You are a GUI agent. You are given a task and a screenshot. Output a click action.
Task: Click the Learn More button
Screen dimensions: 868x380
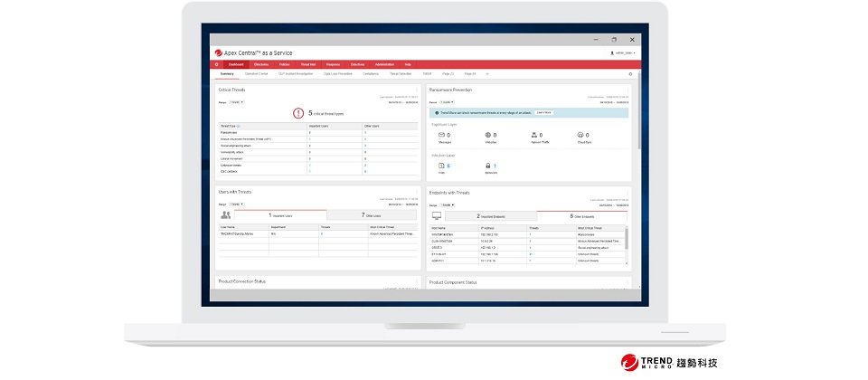[543, 112]
